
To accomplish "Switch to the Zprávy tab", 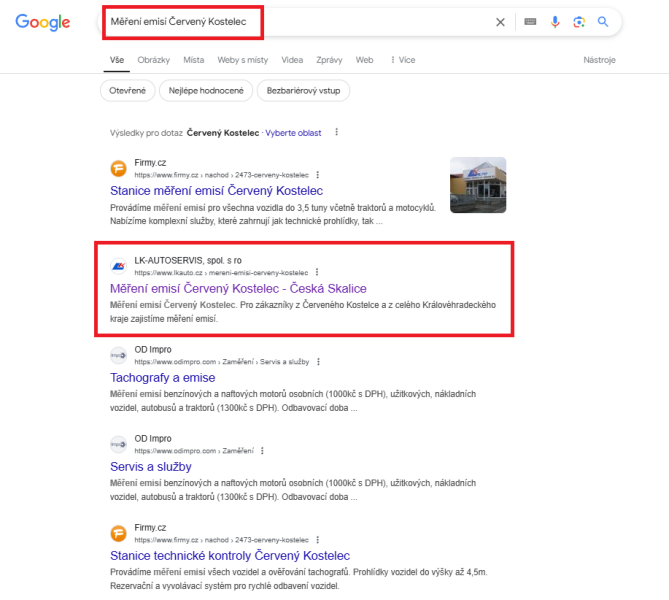I will pos(329,60).
